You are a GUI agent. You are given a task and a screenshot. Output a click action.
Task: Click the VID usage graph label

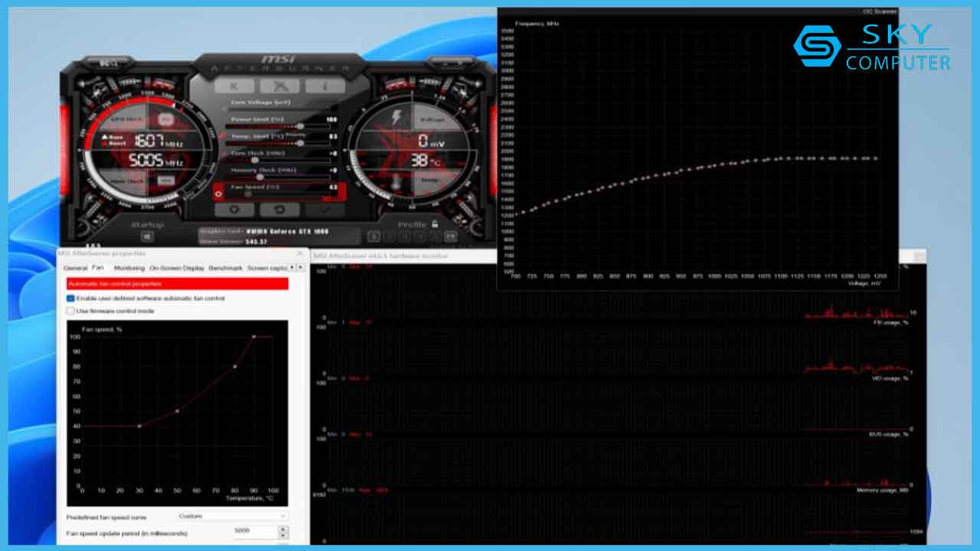pos(890,378)
